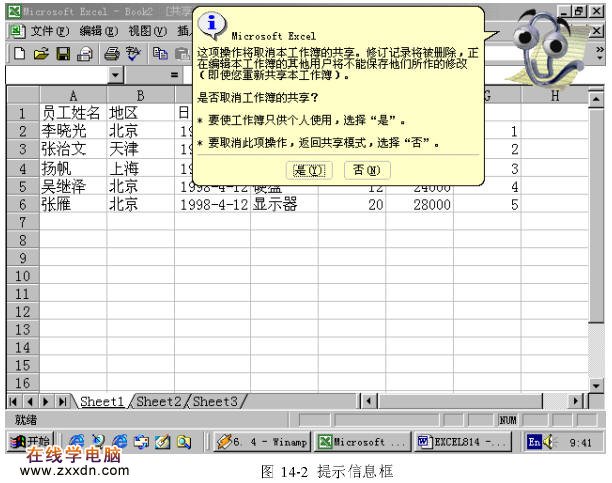Expand the toolbar overflow chevron
This screenshot has height=483, width=612.
click(600, 53)
